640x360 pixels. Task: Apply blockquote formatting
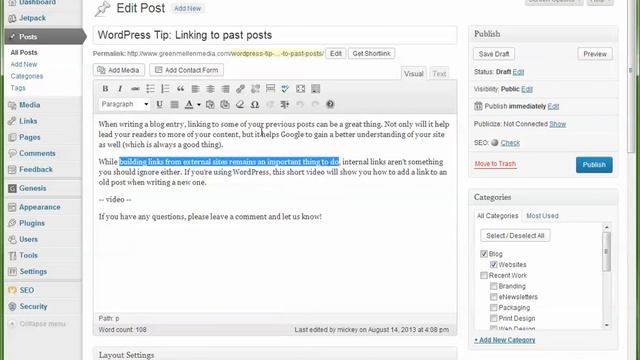pyautogui.click(x=180, y=89)
